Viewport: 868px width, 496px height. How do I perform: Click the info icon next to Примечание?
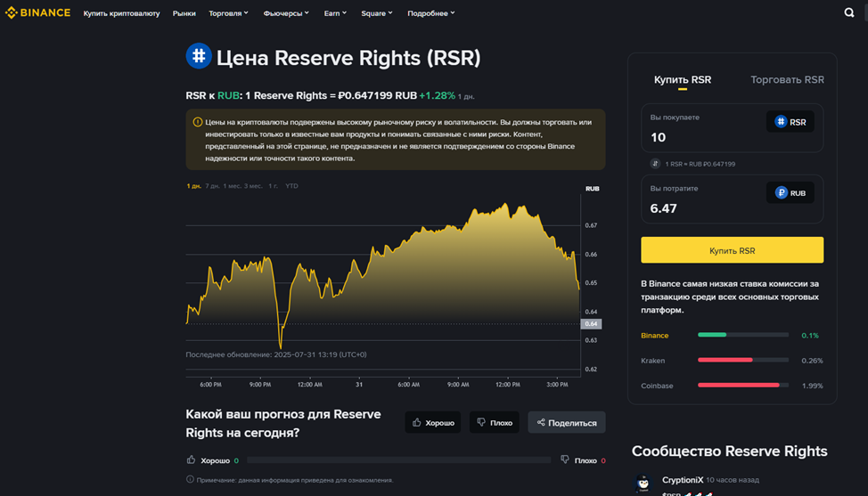190,479
